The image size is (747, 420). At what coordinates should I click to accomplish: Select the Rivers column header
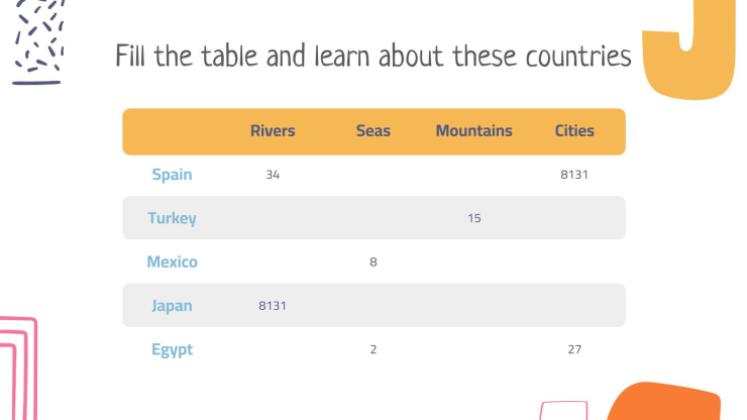point(273,131)
